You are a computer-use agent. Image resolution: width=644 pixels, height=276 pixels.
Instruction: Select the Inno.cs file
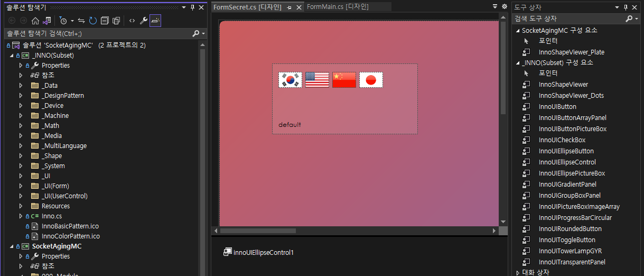coord(52,216)
